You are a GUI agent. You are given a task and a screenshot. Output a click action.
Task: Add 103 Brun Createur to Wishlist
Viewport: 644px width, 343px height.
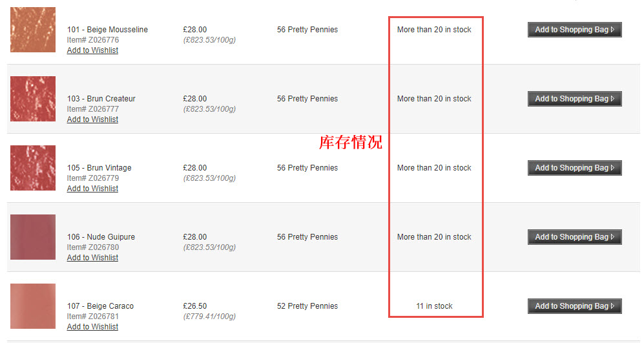pyautogui.click(x=92, y=119)
